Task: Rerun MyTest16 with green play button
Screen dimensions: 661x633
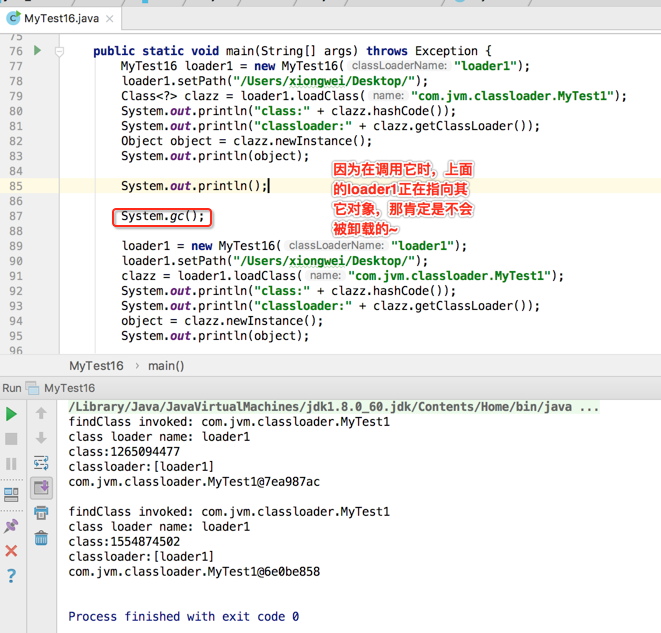Action: [11, 414]
